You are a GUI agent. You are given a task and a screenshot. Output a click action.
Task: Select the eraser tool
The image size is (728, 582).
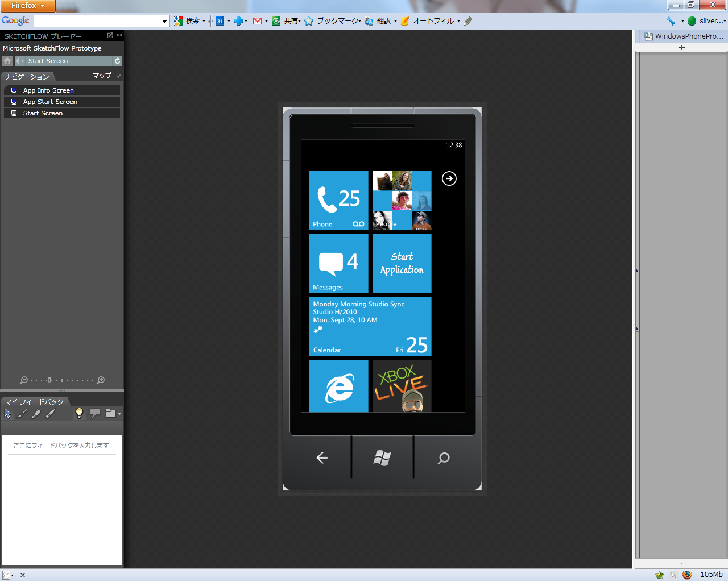50,414
